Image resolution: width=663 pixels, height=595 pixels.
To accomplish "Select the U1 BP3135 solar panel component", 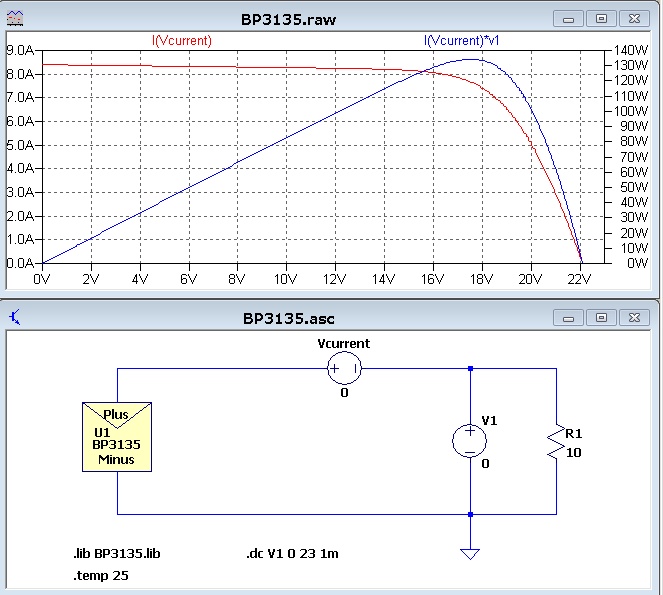I will (x=117, y=437).
